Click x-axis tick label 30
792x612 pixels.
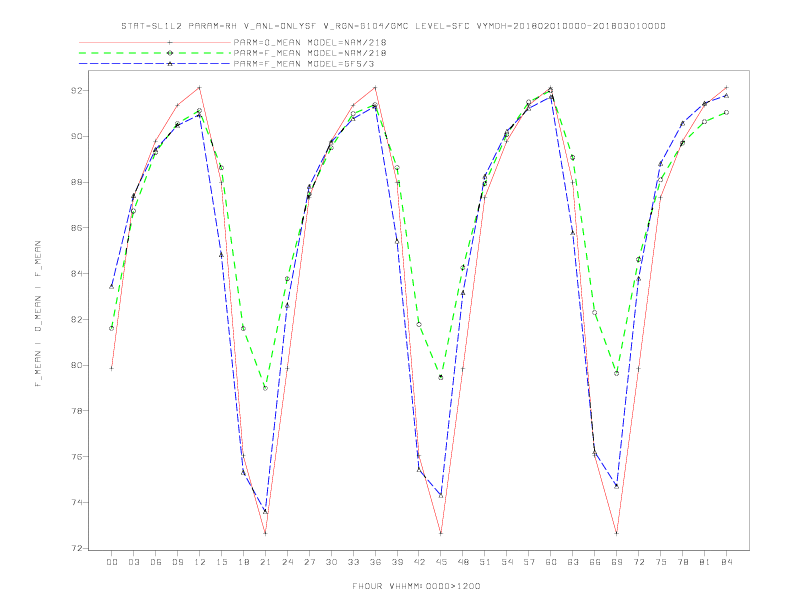click(x=331, y=562)
